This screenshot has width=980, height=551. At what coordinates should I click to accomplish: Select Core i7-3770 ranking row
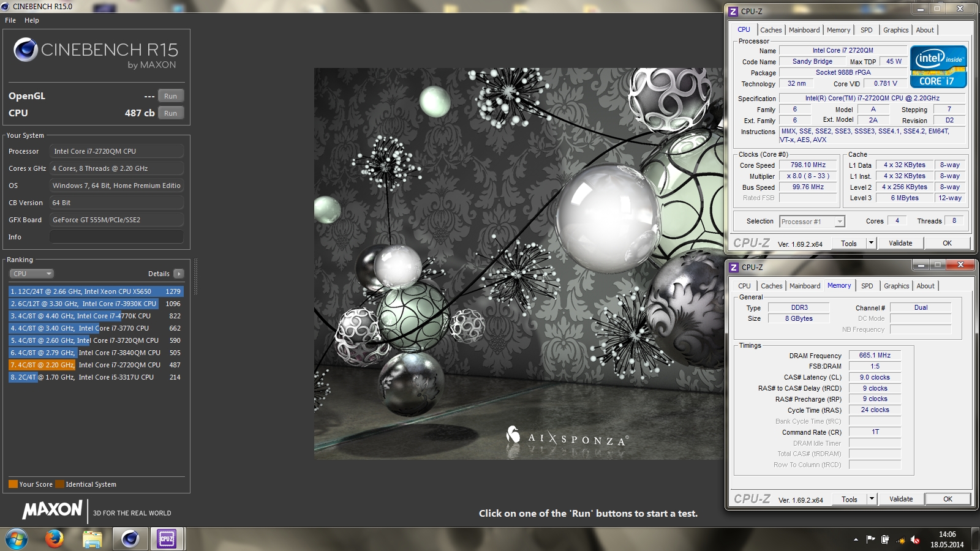tap(96, 328)
